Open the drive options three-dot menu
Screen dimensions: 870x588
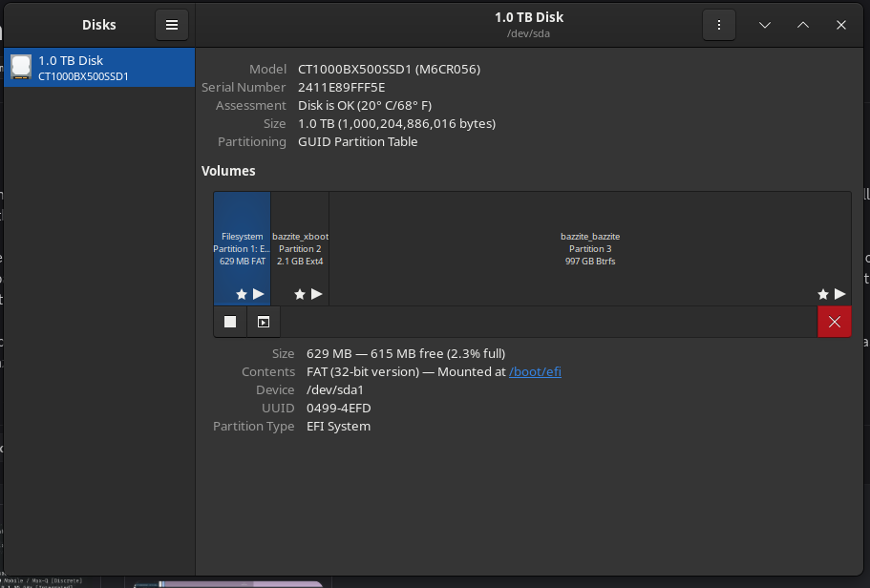coord(718,25)
